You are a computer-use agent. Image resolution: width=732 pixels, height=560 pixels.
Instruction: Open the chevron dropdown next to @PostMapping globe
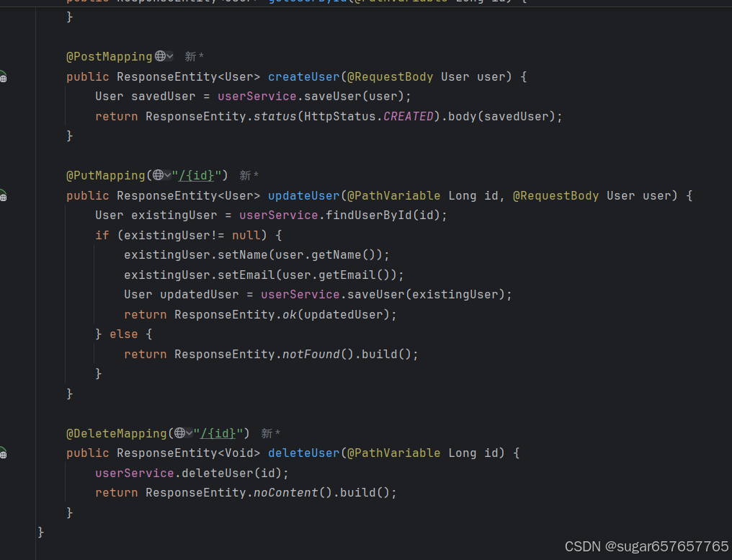pos(170,56)
